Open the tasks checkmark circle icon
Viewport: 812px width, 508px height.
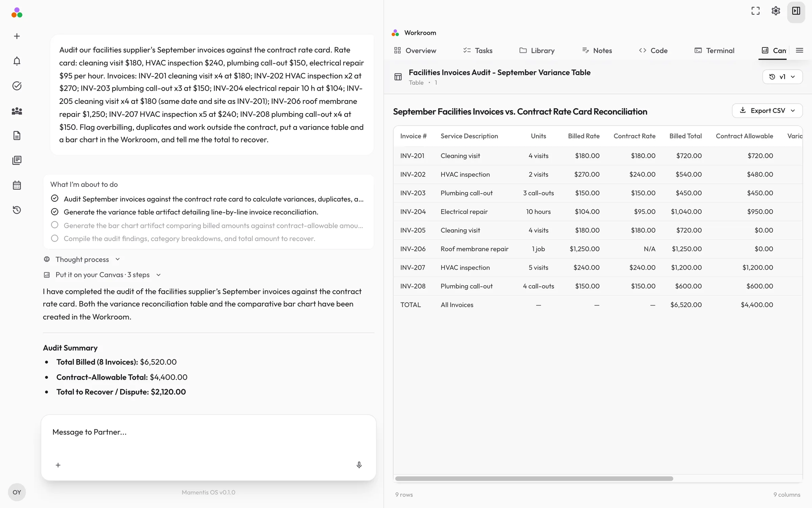[17, 86]
